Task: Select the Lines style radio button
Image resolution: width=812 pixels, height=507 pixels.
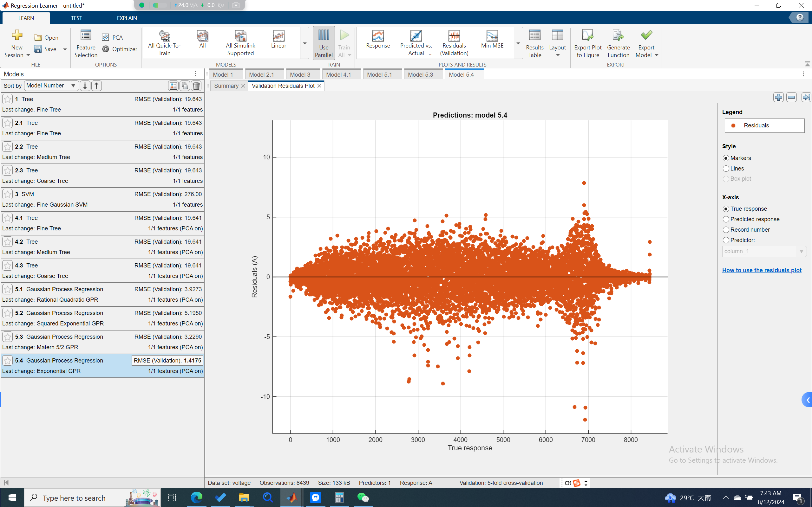Action: [726, 168]
